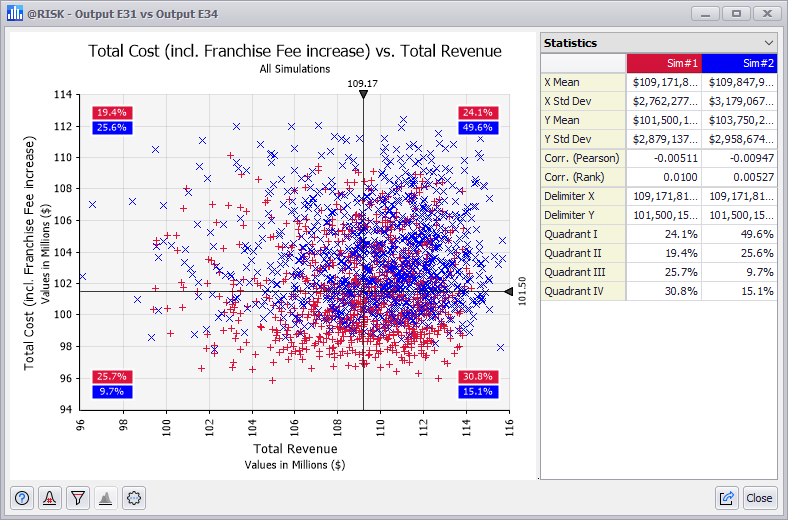Click the Sim#1 Delimiter X value field
Screen dimensions: 788x520
tap(663, 197)
